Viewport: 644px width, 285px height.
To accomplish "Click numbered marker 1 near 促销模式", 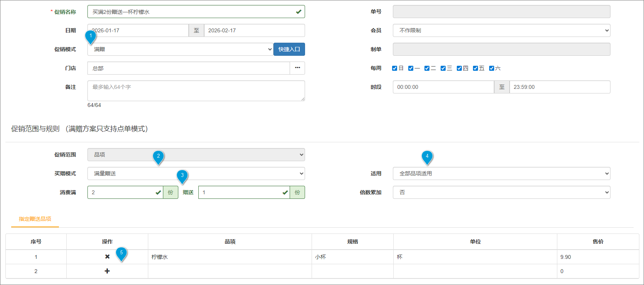I will [91, 36].
